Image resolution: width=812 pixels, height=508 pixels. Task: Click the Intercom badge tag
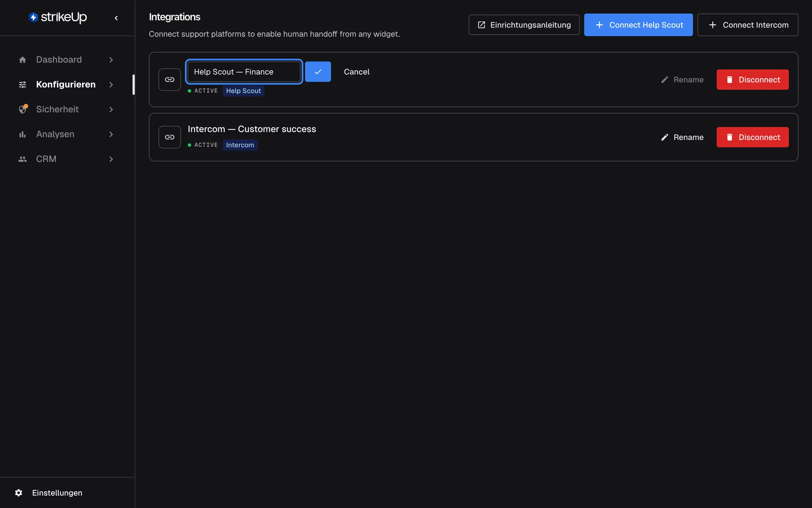point(240,145)
